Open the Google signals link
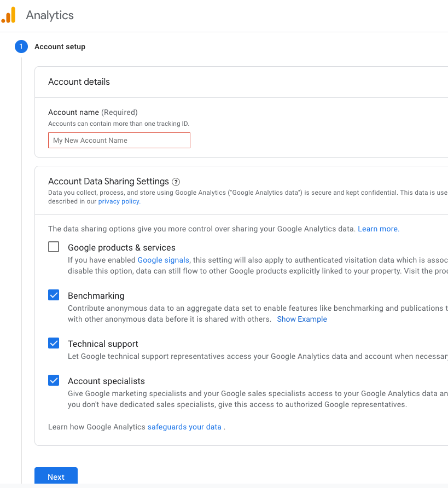 point(164,260)
